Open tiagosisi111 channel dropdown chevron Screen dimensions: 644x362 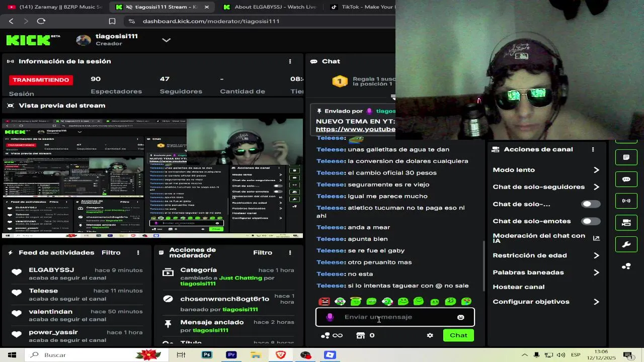point(167,40)
